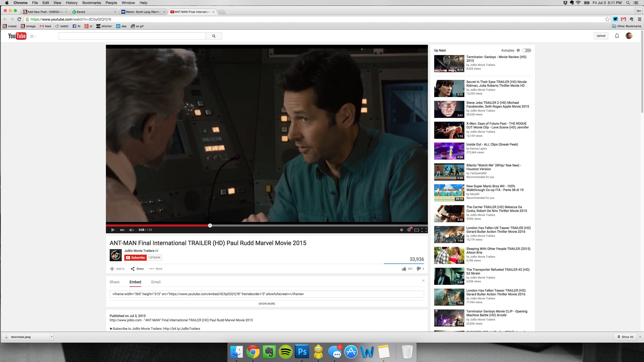
Task: Click the search magnifier button
Action: tap(214, 36)
